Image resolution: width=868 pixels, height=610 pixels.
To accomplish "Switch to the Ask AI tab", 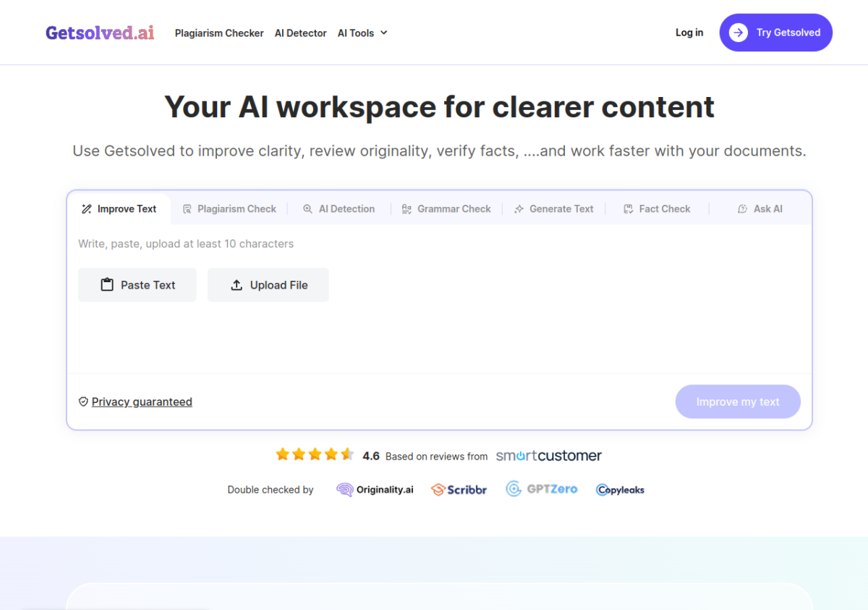I will click(760, 209).
